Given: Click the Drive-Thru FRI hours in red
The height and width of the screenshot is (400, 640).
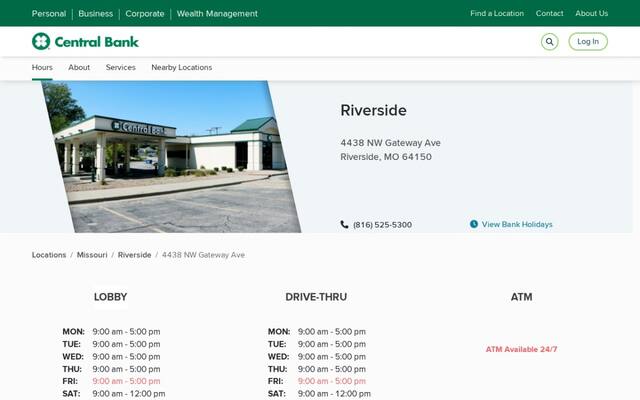Looking at the screenshot, I should (x=331, y=381).
